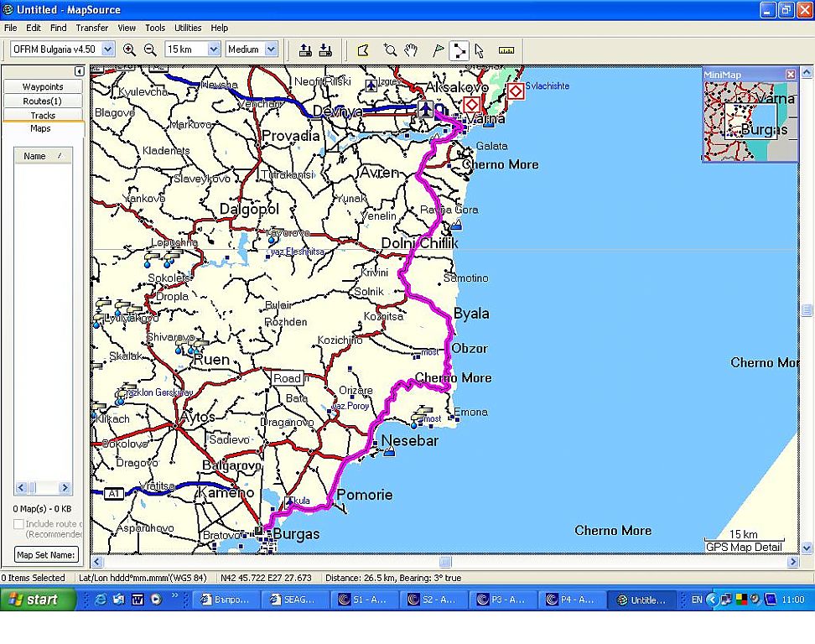The image size is (815, 644).
Task: Click the Zoom In magnifier icon
Action: pyautogui.click(x=129, y=49)
